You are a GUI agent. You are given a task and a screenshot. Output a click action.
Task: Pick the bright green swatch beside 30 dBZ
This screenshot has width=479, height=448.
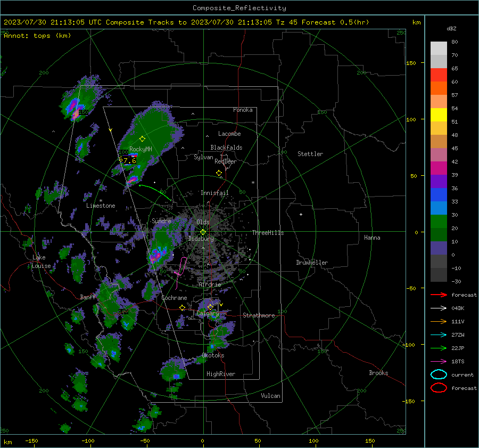[x=439, y=221]
